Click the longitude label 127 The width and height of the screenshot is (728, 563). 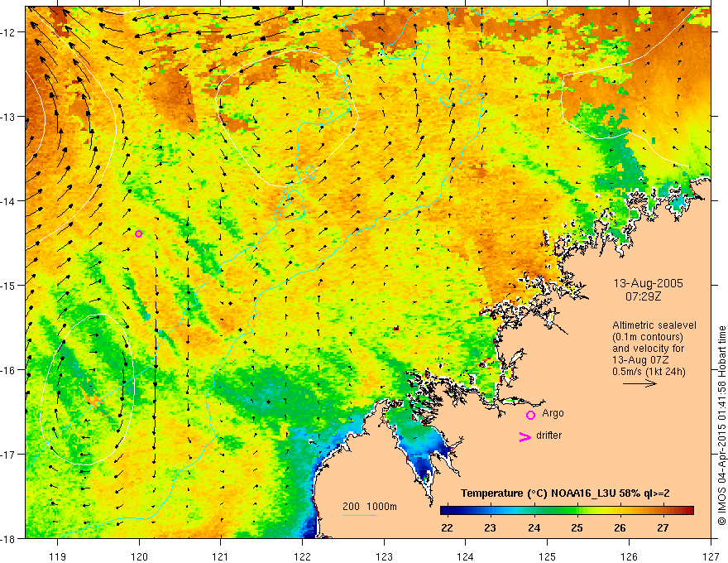pyautogui.click(x=711, y=557)
